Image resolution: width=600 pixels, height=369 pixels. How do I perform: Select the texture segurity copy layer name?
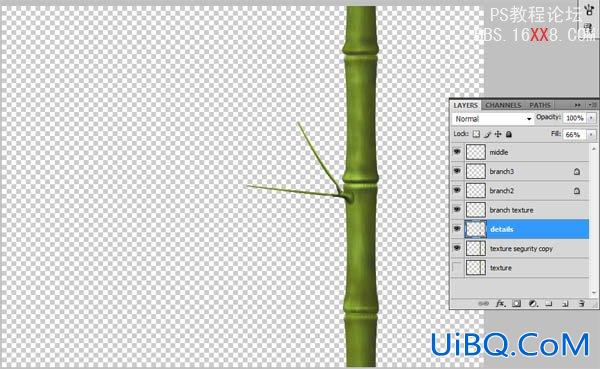(522, 249)
